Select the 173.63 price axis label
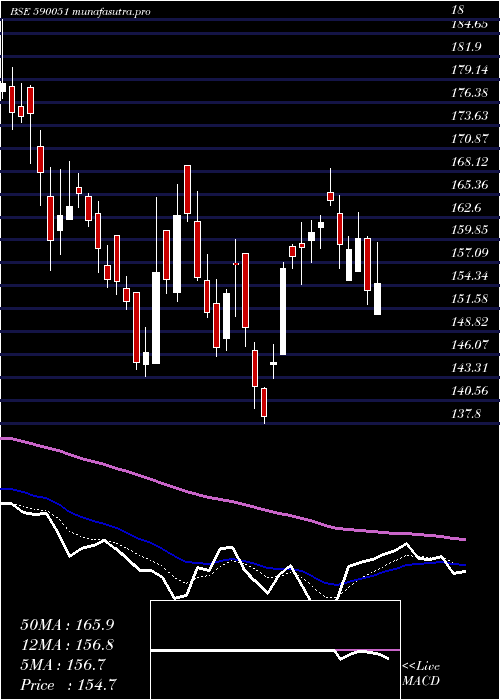 click(469, 116)
